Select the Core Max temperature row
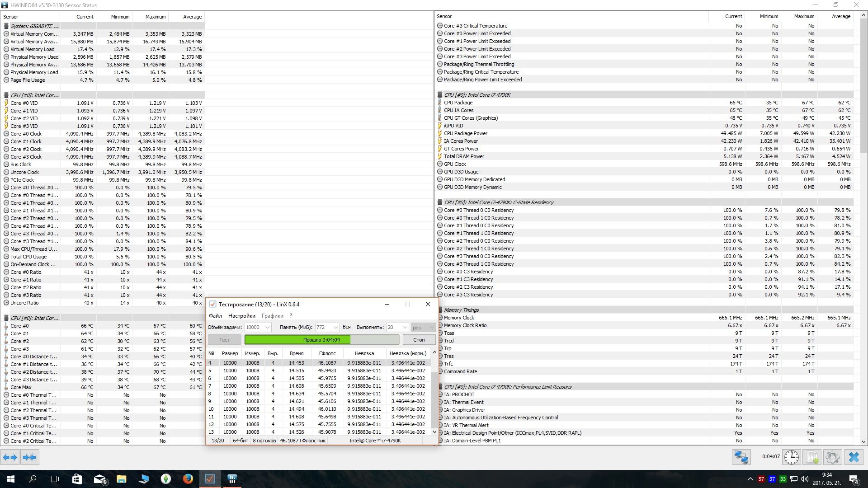 point(104,387)
